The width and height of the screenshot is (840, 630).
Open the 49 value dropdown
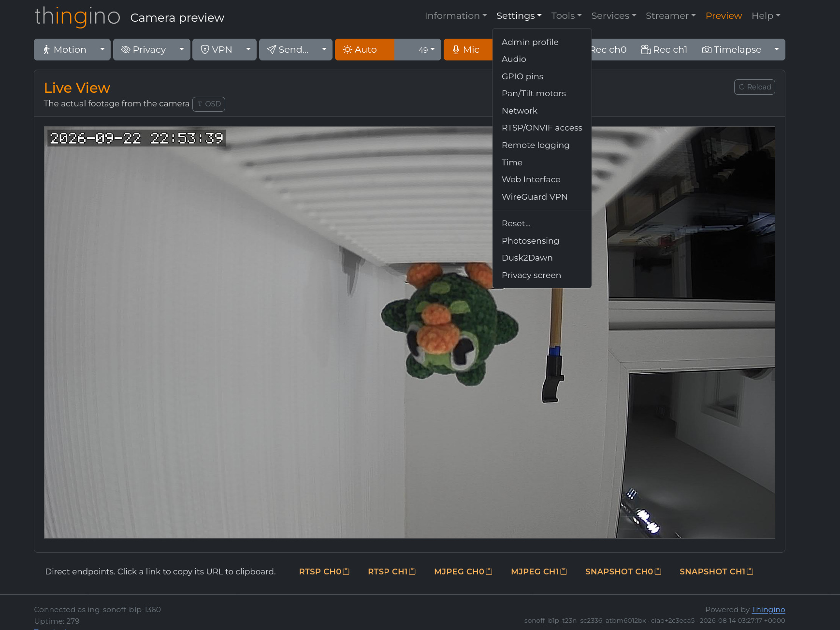tap(418, 50)
